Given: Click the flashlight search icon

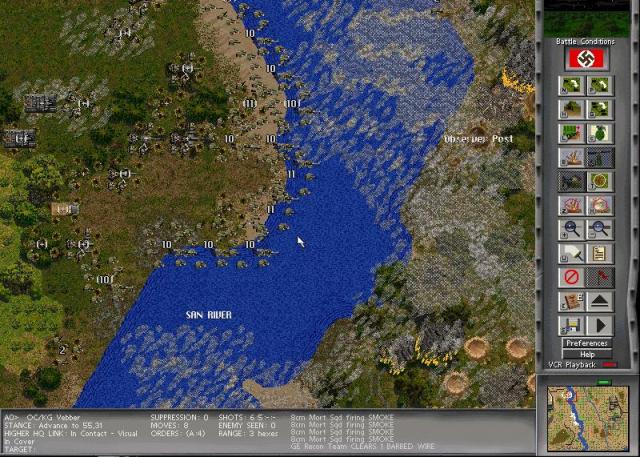Looking at the screenshot, I should tap(573, 253).
